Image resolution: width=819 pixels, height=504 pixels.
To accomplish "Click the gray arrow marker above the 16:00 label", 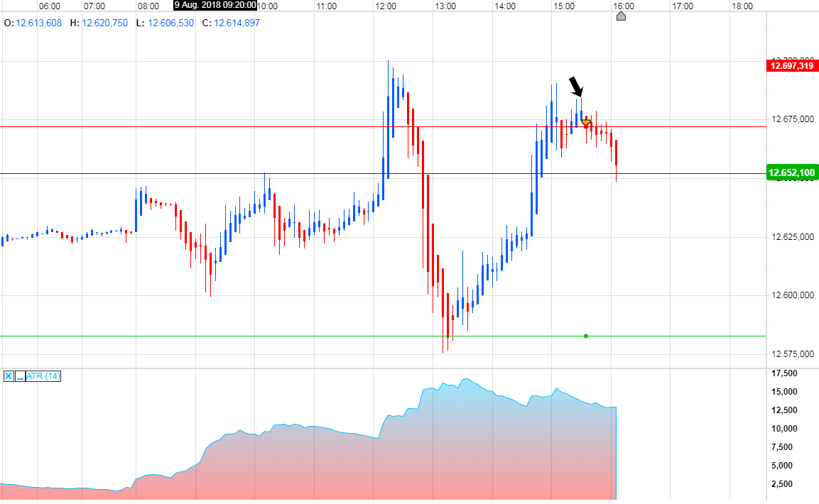I will [622, 16].
